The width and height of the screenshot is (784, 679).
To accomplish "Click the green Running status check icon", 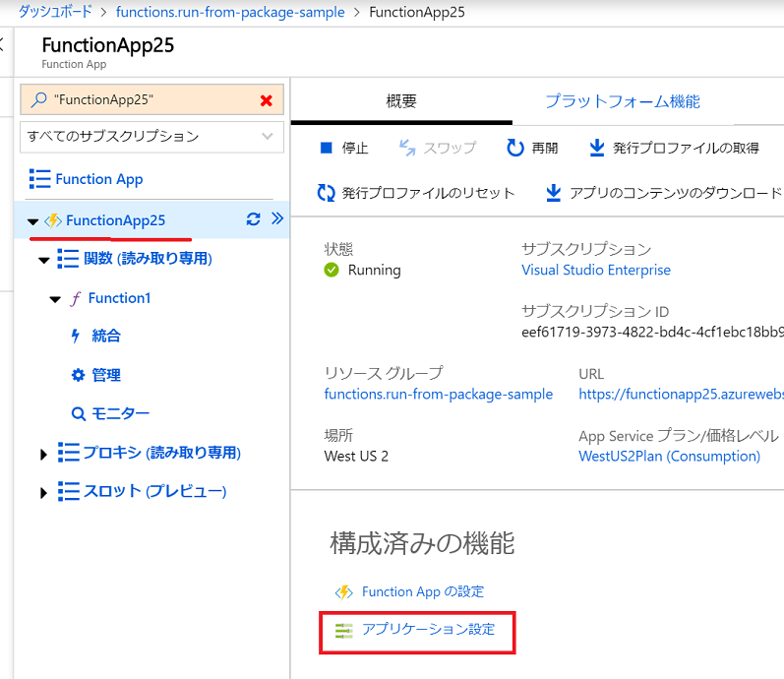I will coord(331,270).
